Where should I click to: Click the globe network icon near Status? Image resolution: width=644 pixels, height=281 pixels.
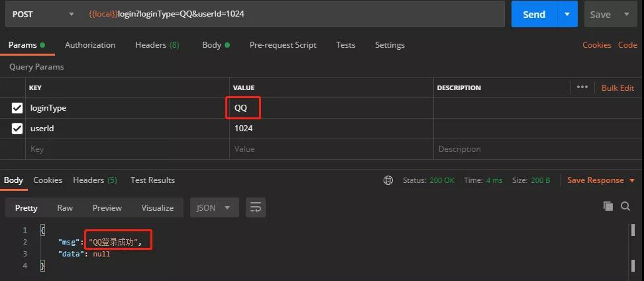coord(388,180)
